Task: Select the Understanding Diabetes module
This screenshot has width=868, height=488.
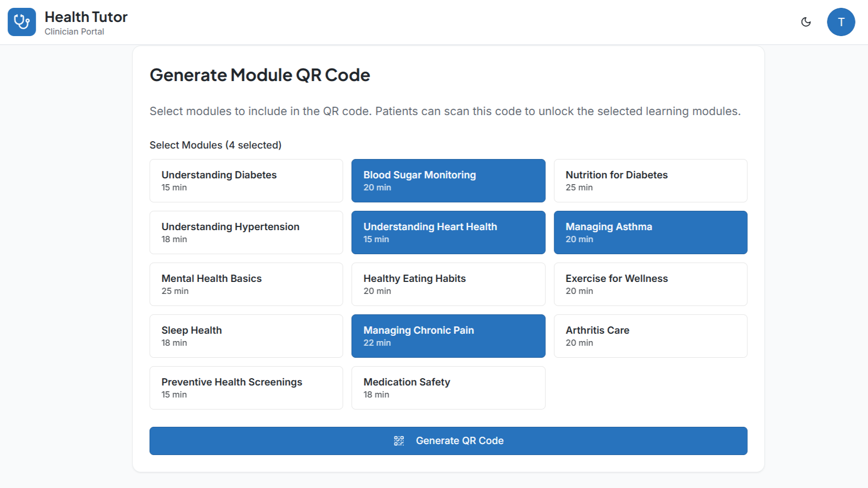Action: click(246, 180)
